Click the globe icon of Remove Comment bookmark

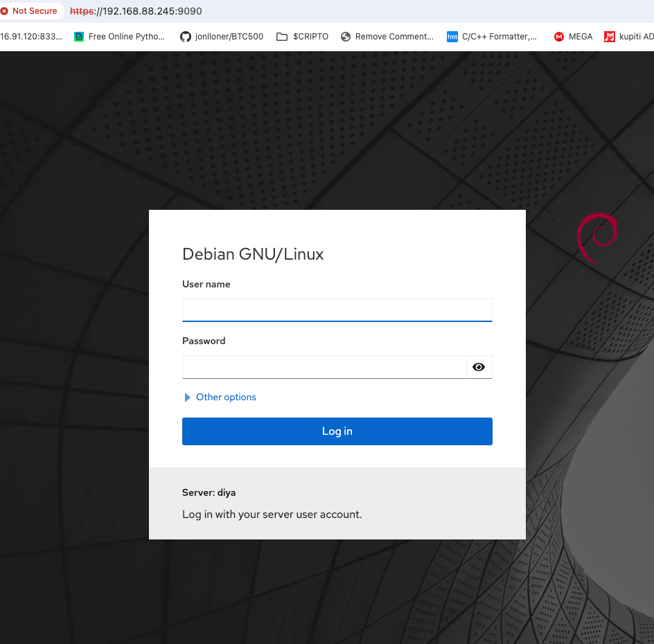coord(345,37)
